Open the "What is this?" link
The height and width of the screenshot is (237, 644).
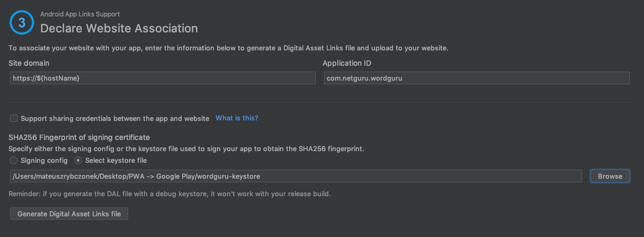click(x=237, y=118)
